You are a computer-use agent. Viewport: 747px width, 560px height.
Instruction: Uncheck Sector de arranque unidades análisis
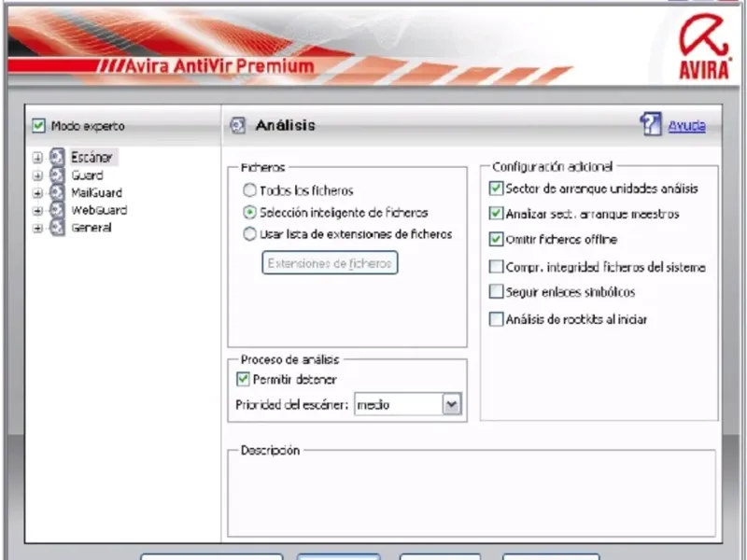pos(496,189)
